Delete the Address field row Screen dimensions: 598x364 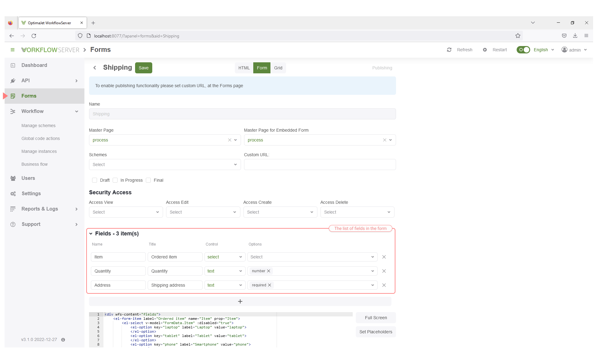click(x=384, y=285)
